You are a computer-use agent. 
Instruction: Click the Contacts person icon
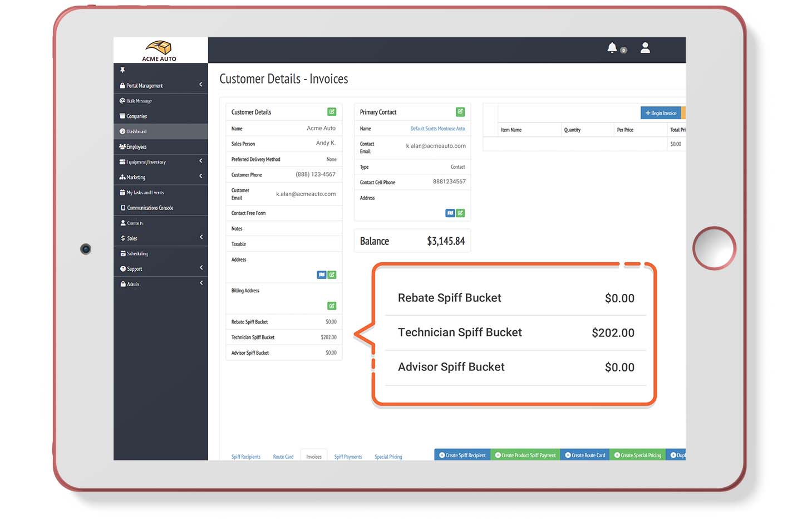click(123, 223)
